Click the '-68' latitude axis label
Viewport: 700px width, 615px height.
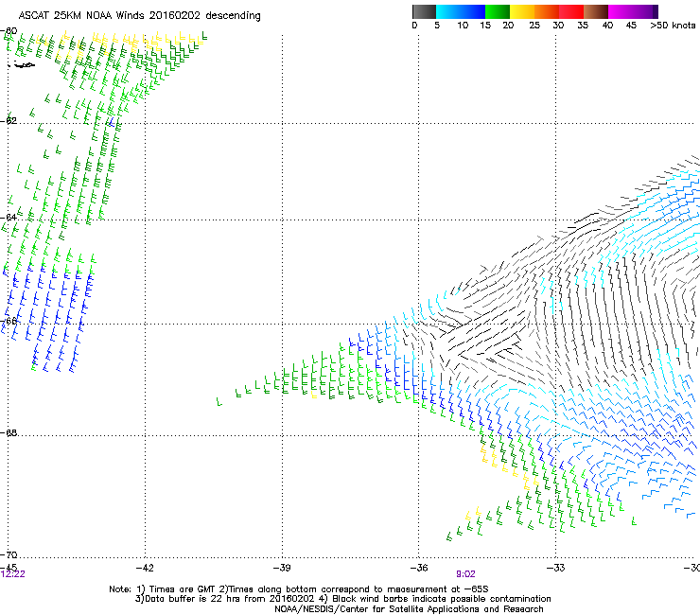9,432
